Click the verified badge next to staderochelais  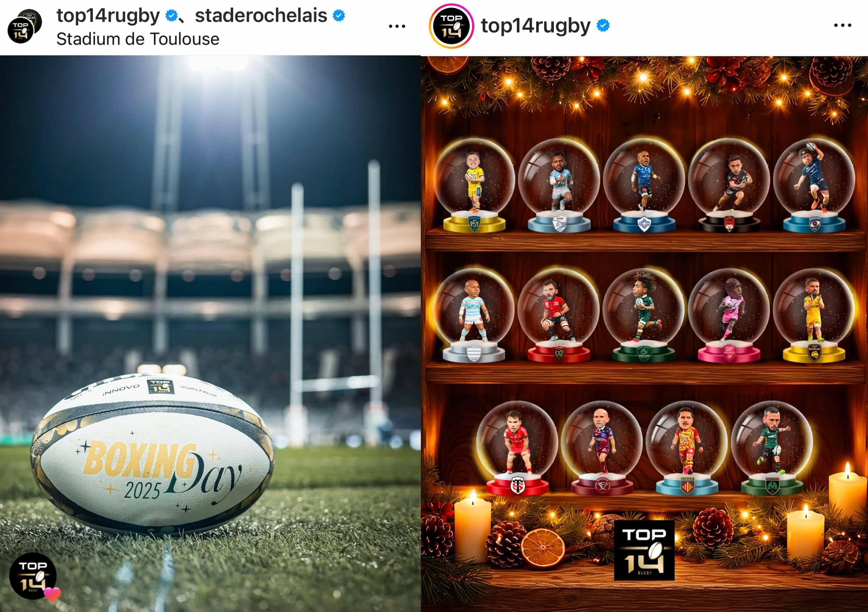[339, 15]
